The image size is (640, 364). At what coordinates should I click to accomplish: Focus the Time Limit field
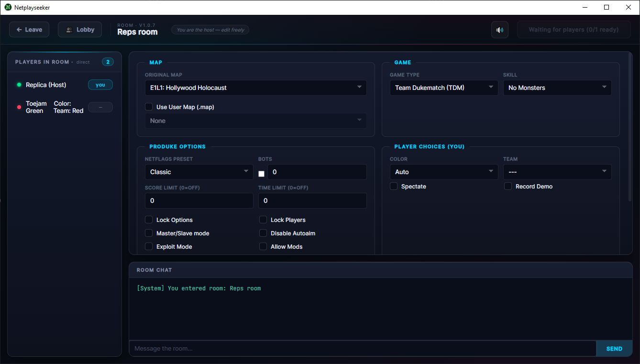[313, 201]
